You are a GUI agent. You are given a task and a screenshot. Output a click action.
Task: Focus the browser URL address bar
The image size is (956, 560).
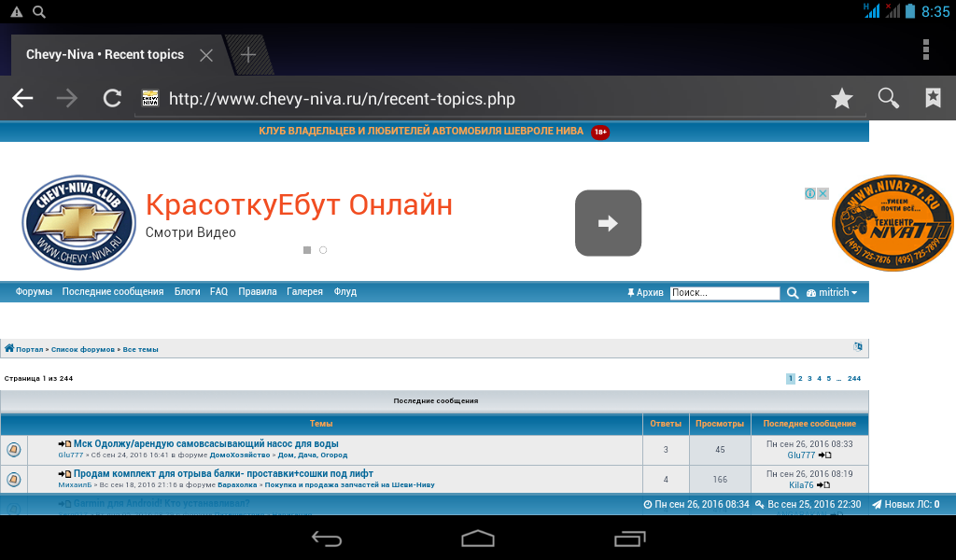point(467,99)
